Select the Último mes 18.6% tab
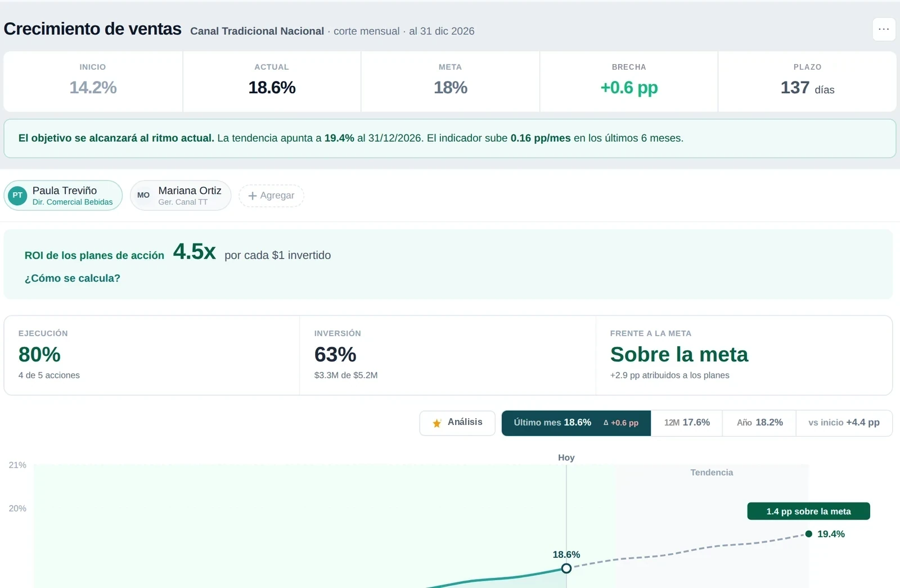This screenshot has width=900, height=588. [x=576, y=423]
